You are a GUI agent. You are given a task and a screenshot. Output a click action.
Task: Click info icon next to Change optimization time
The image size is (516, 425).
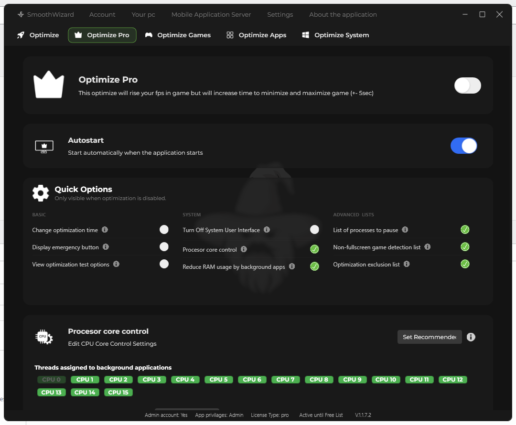click(x=105, y=230)
